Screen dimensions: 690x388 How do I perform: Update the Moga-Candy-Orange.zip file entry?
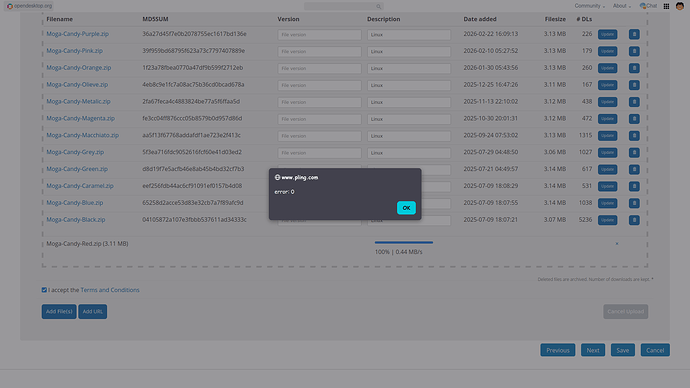tap(607, 68)
